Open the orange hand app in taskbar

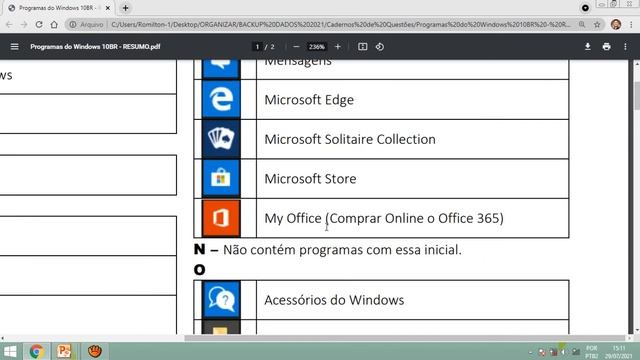coord(95,351)
